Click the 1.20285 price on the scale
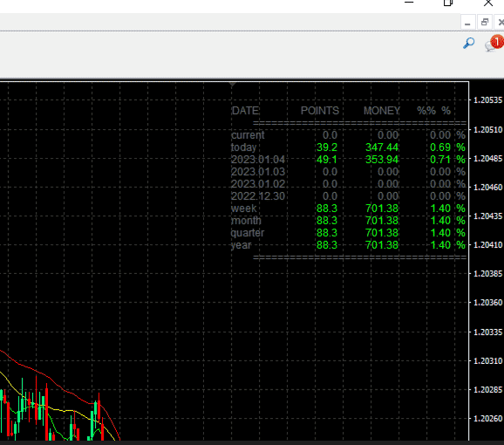This screenshot has width=504, height=445. click(487, 390)
